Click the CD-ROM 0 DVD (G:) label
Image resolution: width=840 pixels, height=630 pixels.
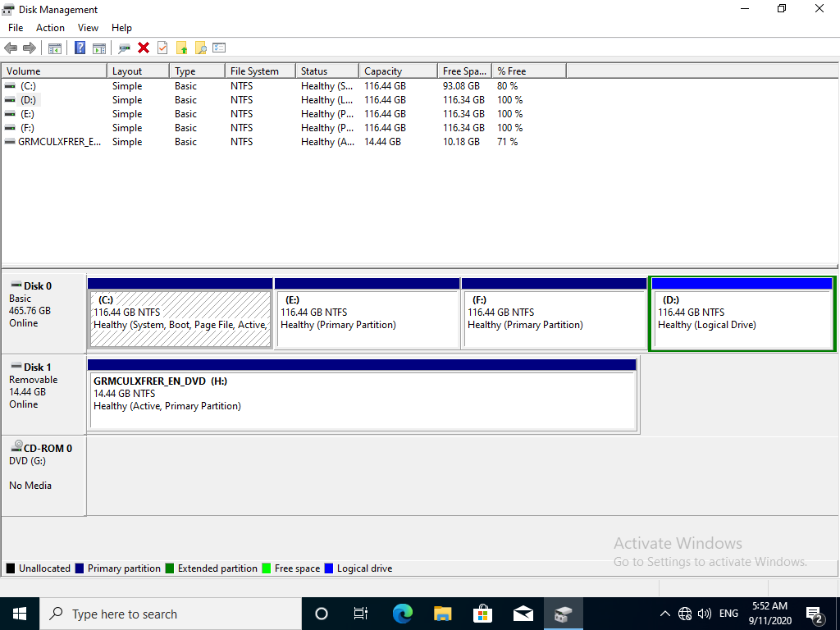tap(43, 476)
